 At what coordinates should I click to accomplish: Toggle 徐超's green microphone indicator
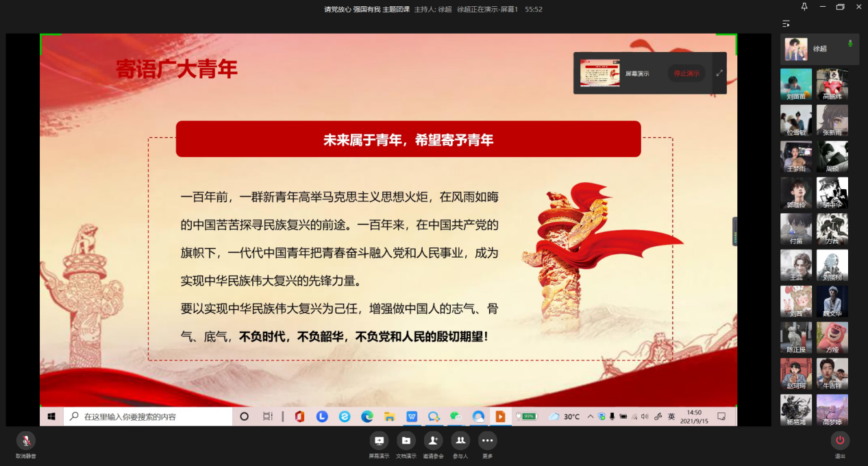click(850, 44)
